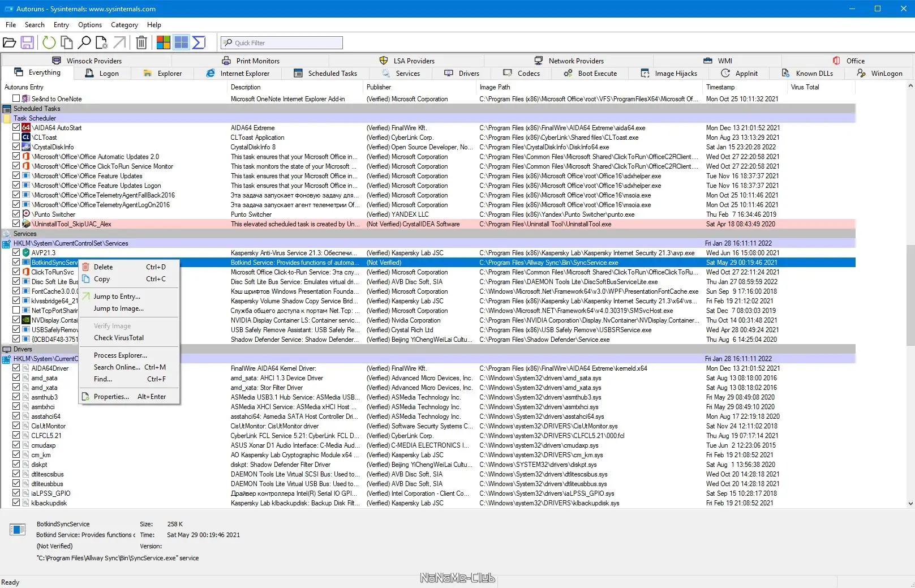Screen dimensions: 915x588
Task: Disable the AIDA64Driver driver checkbox
Action: tap(16, 368)
